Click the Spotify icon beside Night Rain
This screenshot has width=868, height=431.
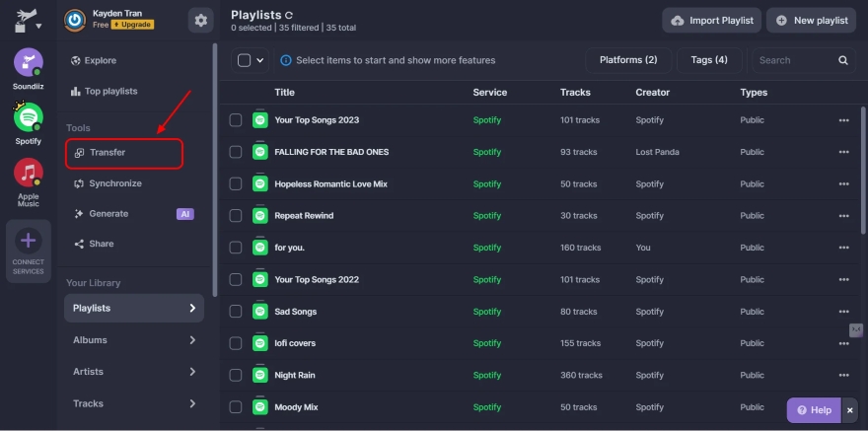tap(260, 375)
